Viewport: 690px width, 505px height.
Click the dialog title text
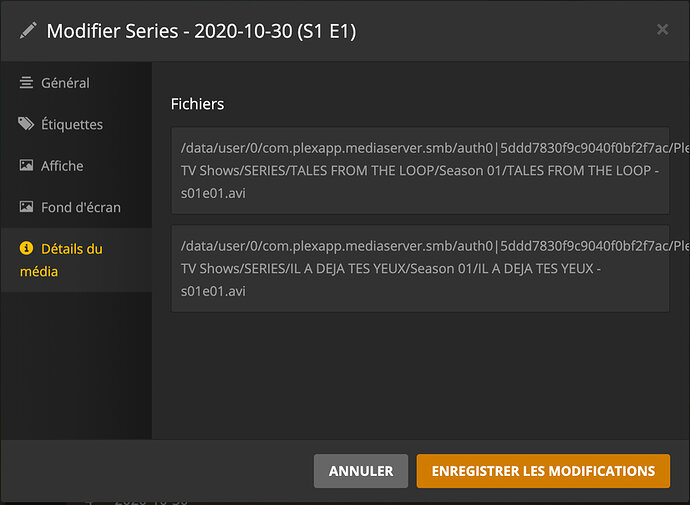pyautogui.click(x=201, y=31)
